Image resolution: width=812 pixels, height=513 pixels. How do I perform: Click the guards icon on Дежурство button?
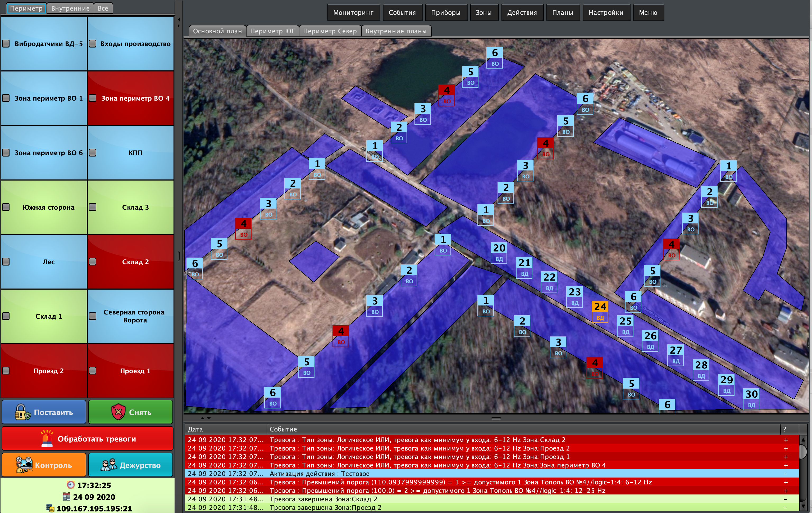(109, 465)
